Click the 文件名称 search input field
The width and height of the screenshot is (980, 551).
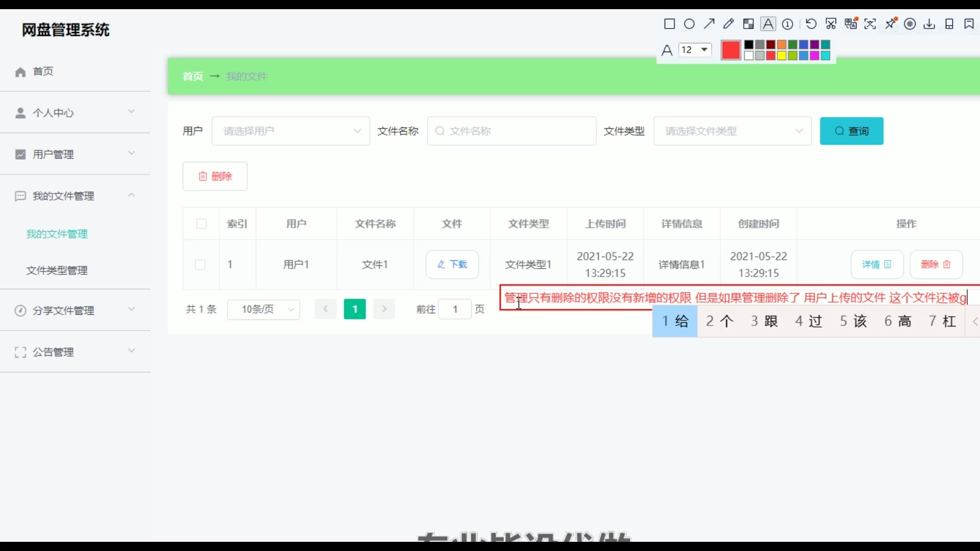pos(511,131)
